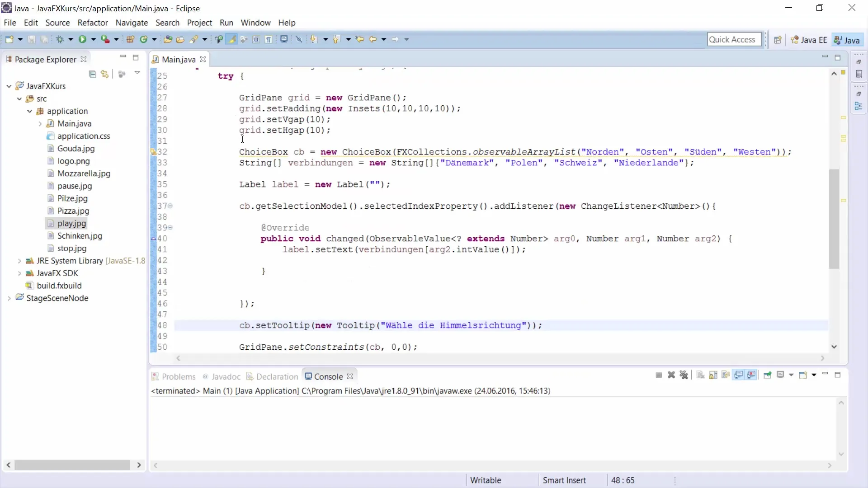Toggle Block Selection Mode icon
868x488 pixels.
click(256, 40)
